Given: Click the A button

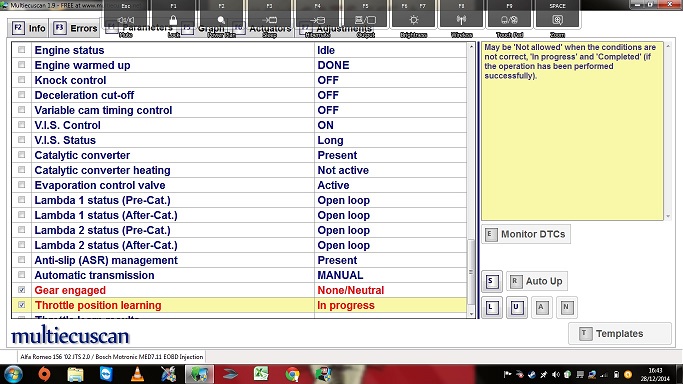Looking at the screenshot, I should coord(541,307).
